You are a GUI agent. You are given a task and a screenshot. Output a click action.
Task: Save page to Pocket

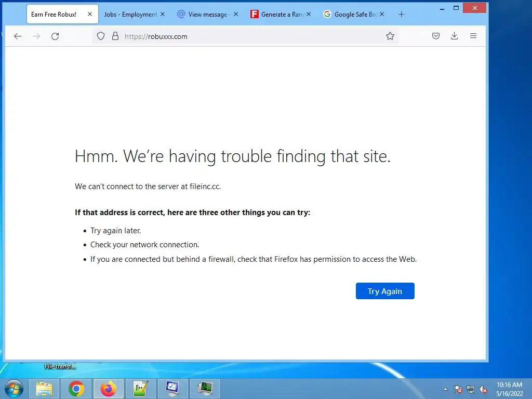click(x=436, y=36)
